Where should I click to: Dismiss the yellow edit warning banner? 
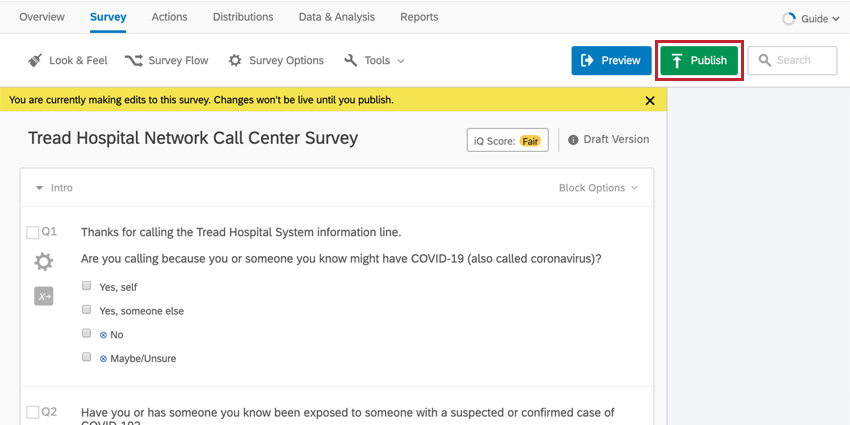click(x=650, y=100)
